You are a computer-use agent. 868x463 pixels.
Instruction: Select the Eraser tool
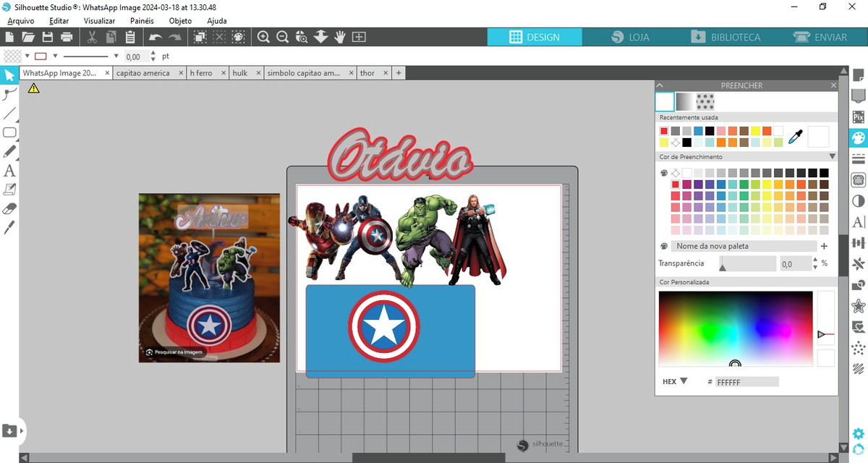(x=9, y=209)
